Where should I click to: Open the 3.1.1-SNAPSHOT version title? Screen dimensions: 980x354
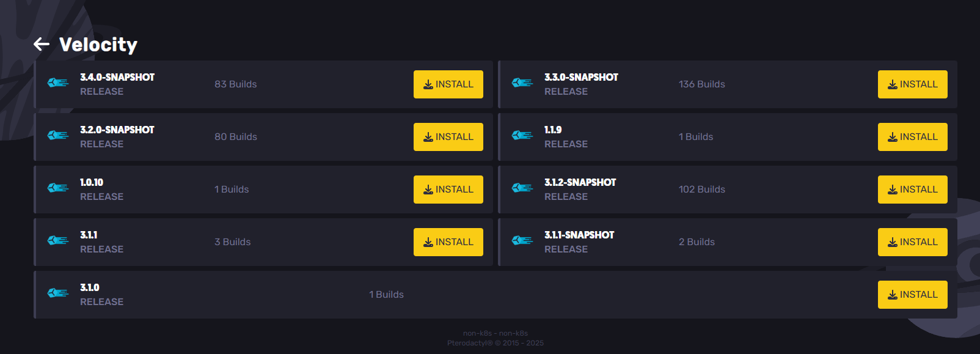click(x=579, y=235)
